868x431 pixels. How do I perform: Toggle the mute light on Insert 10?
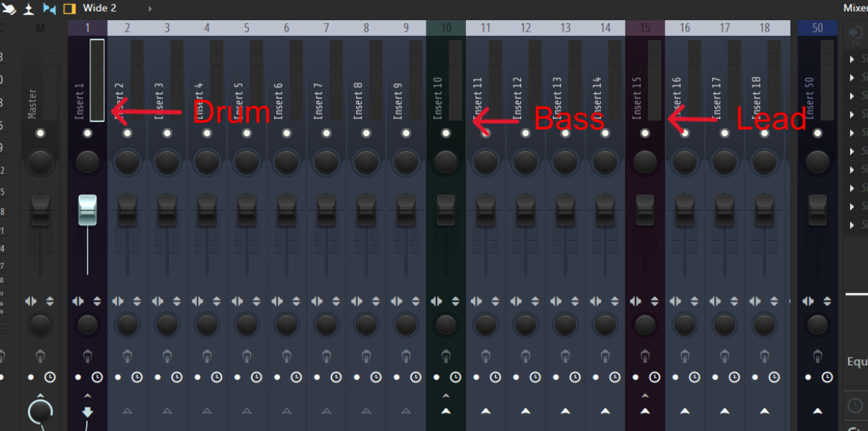[x=446, y=132]
